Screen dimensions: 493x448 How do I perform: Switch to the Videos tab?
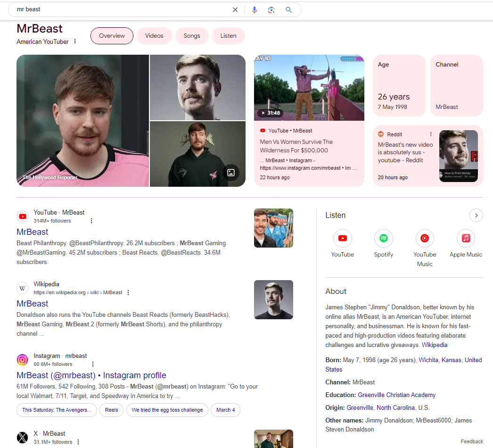[x=154, y=36]
